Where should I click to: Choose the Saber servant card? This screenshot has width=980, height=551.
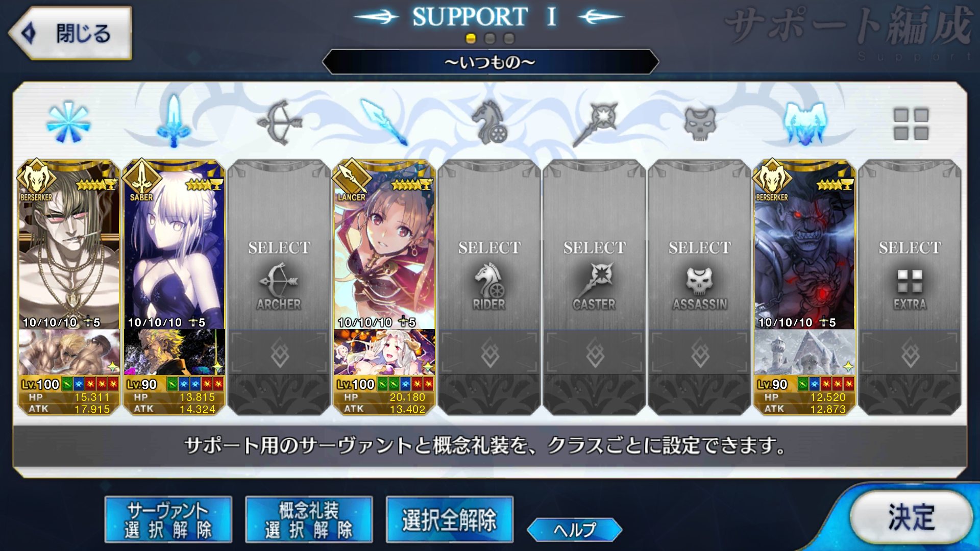174,245
